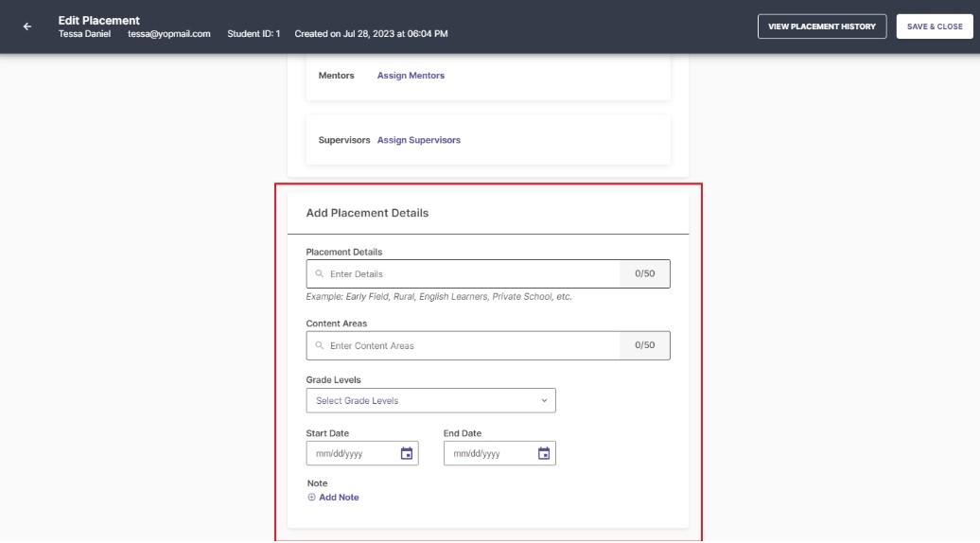Viewport: 980px width, 543px height.
Task: Open the Start Date calendar picker
Action: 407,453
